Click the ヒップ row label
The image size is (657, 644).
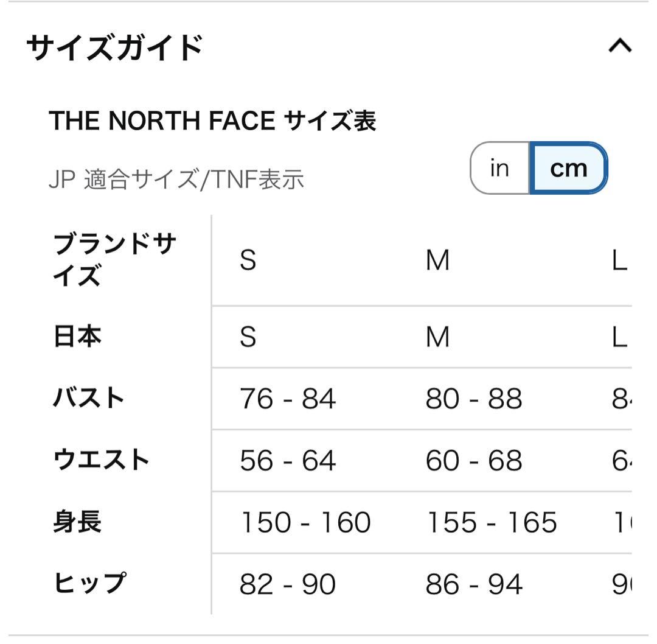pyautogui.click(x=90, y=584)
